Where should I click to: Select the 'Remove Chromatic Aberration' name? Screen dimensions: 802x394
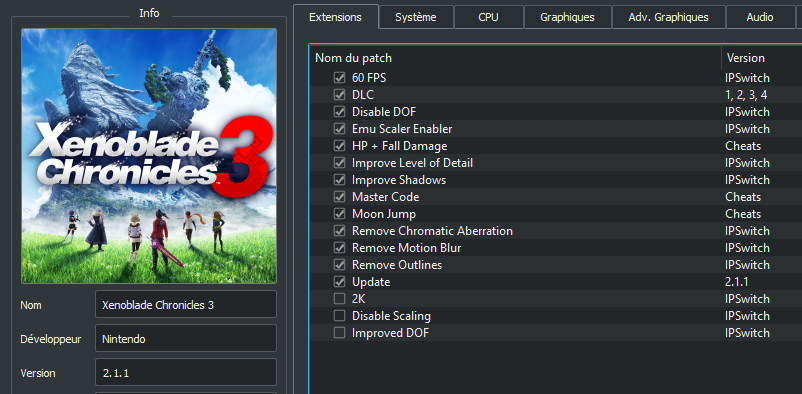tap(432, 231)
